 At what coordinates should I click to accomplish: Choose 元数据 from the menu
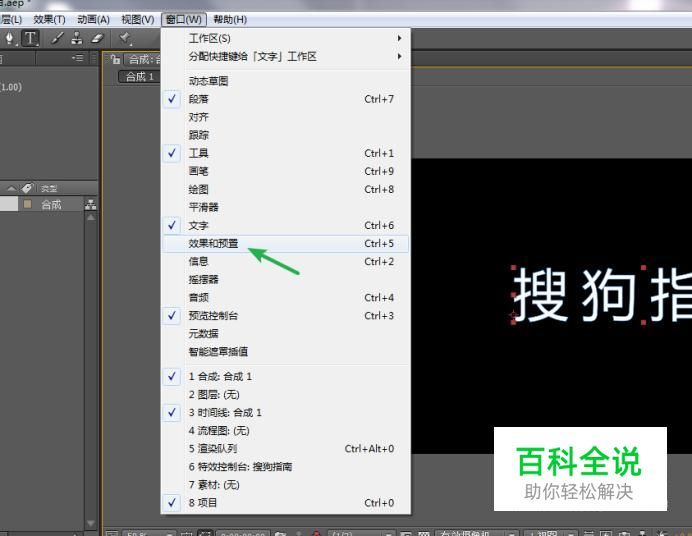pos(286,334)
